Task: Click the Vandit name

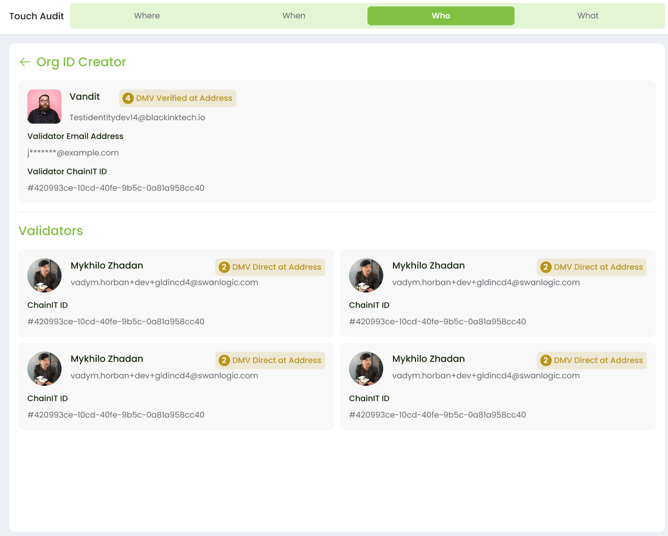Action: coord(85,97)
